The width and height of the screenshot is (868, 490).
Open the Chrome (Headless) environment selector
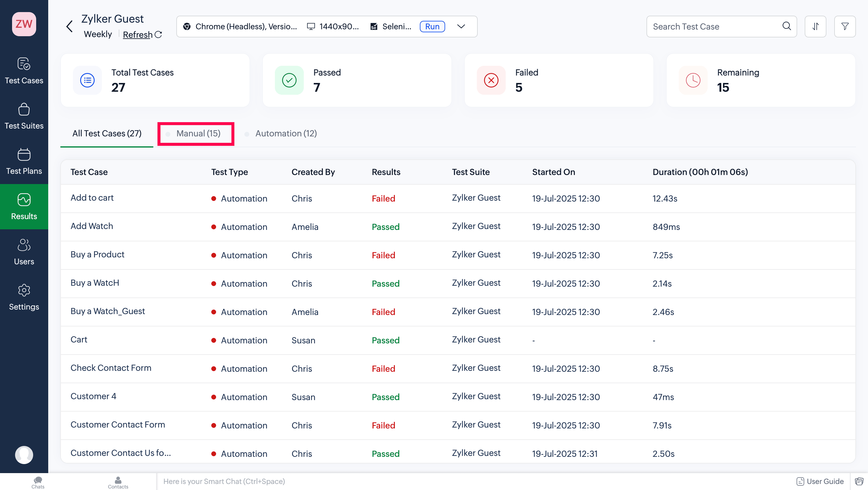pyautogui.click(x=240, y=26)
